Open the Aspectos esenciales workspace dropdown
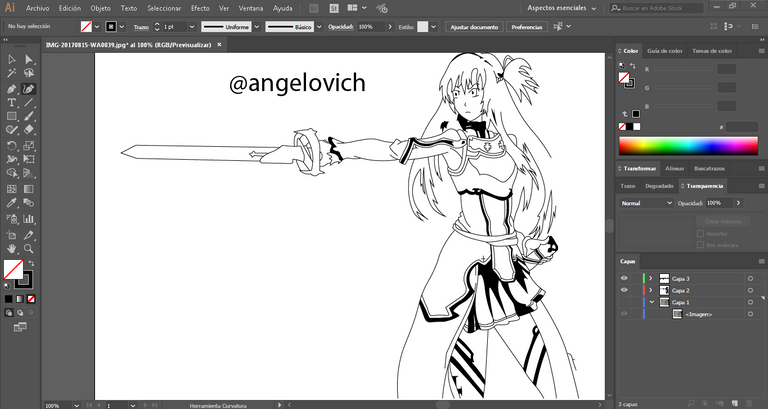Viewport: 768px width, 409px height. [x=564, y=8]
